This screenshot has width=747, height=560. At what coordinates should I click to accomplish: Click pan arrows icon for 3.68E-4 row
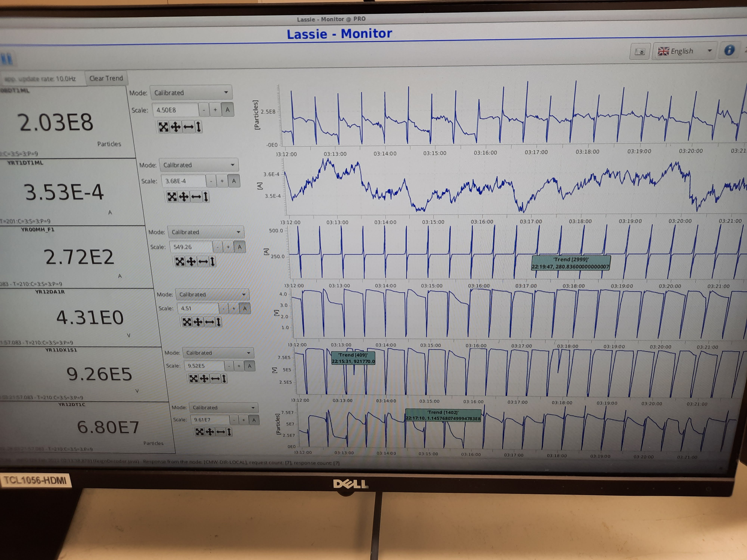184,196
